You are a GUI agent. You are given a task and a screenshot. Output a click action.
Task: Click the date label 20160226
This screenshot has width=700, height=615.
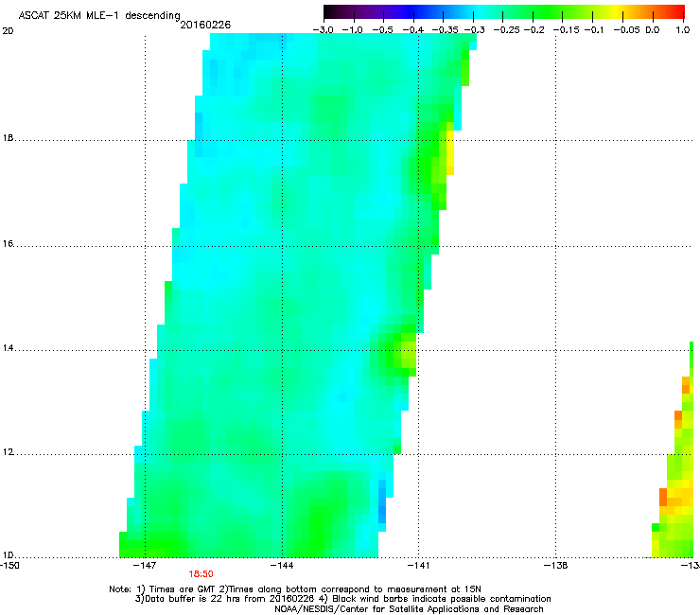[x=205, y=25]
